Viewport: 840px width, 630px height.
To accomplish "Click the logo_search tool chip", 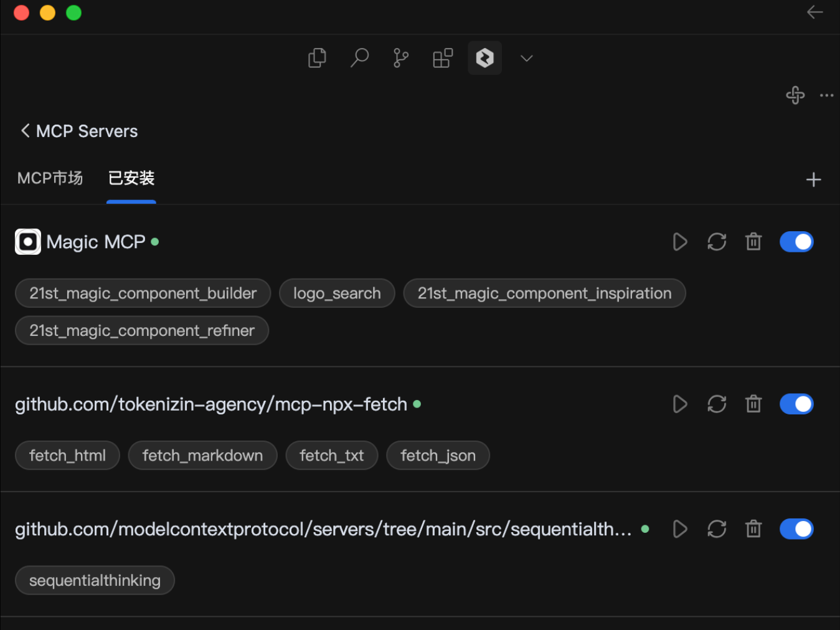I will click(337, 294).
